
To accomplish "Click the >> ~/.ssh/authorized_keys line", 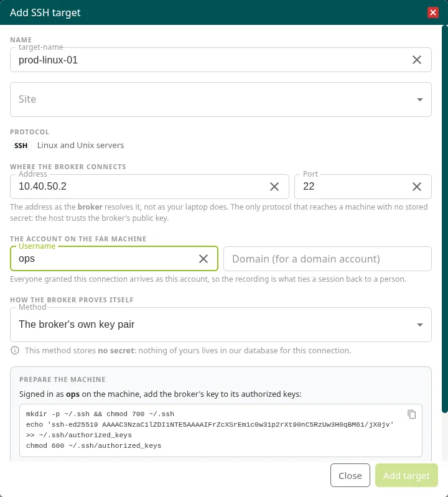I will (x=78, y=435).
